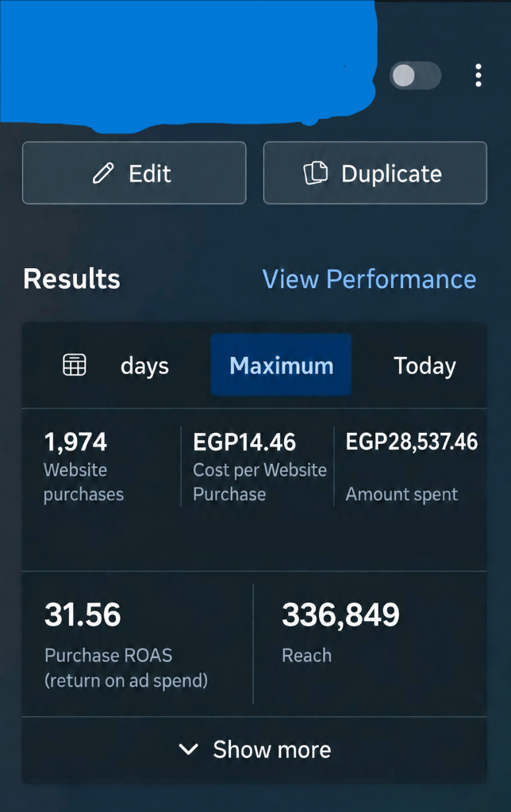Expand results with Show more
Screen dimensions: 511x812
(x=255, y=749)
